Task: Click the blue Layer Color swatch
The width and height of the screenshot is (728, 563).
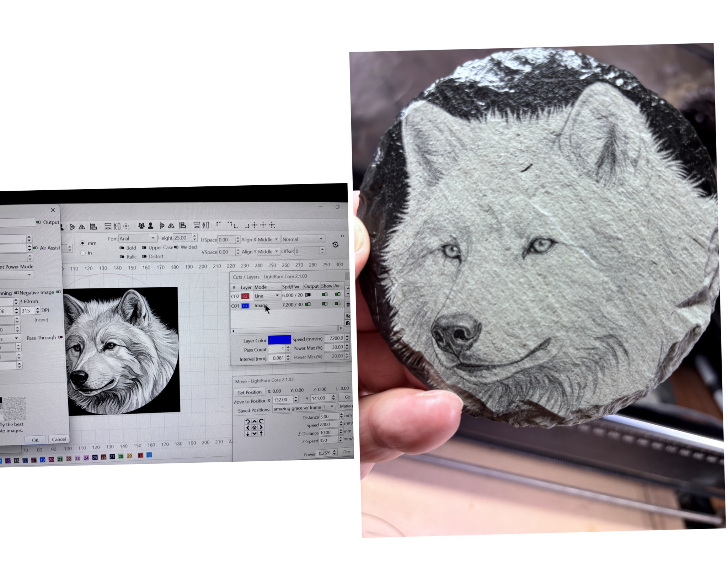Action: click(x=279, y=340)
